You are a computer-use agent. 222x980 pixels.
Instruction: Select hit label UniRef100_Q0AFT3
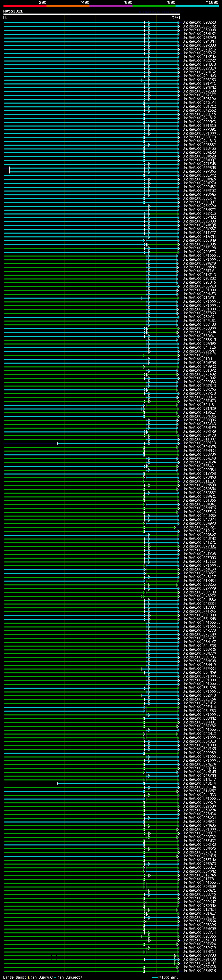[x=199, y=252]
